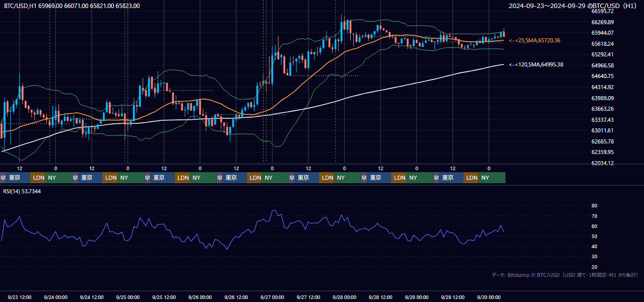Click price axis value 62359.95
Image resolution: width=644 pixels, height=302 pixels.
click(x=602, y=152)
